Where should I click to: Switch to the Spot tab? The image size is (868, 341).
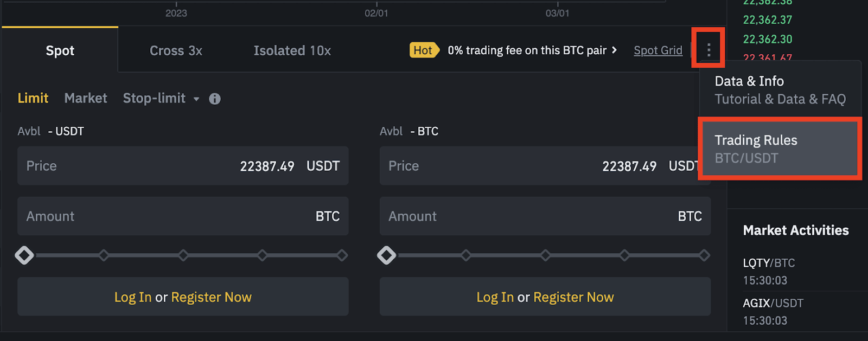tap(60, 50)
